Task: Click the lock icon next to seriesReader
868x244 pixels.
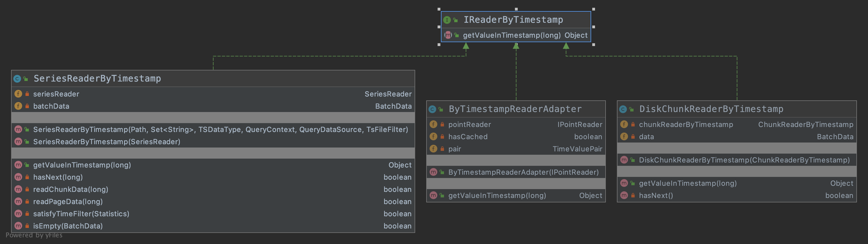Action: 27,94
